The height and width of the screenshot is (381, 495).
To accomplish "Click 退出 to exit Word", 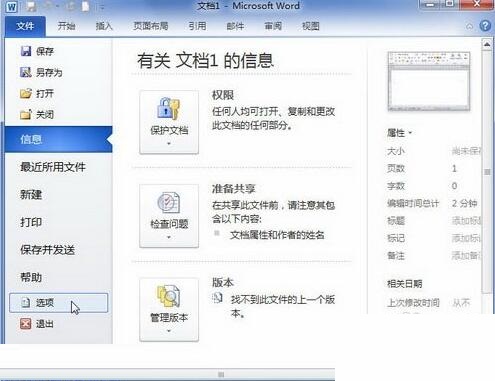I will pos(37,324).
